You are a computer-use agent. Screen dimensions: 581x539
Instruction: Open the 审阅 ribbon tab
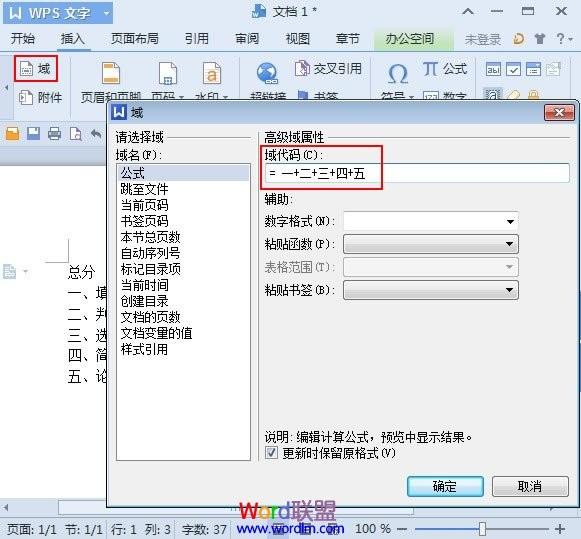coord(247,39)
